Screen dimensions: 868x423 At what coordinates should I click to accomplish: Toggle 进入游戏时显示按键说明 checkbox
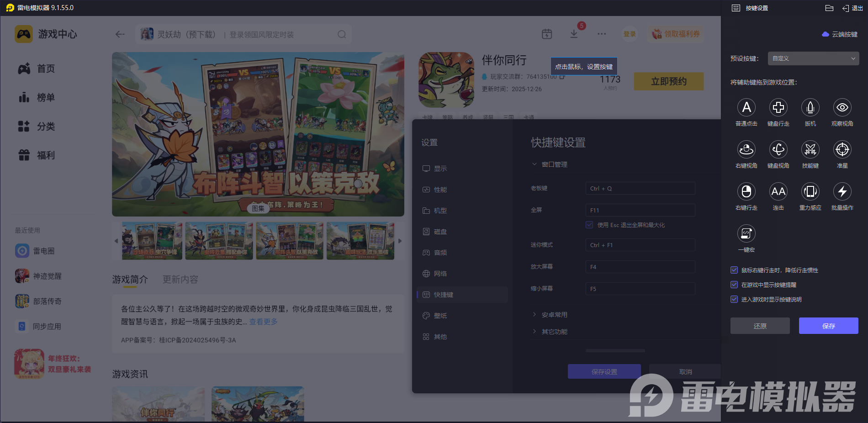734,299
